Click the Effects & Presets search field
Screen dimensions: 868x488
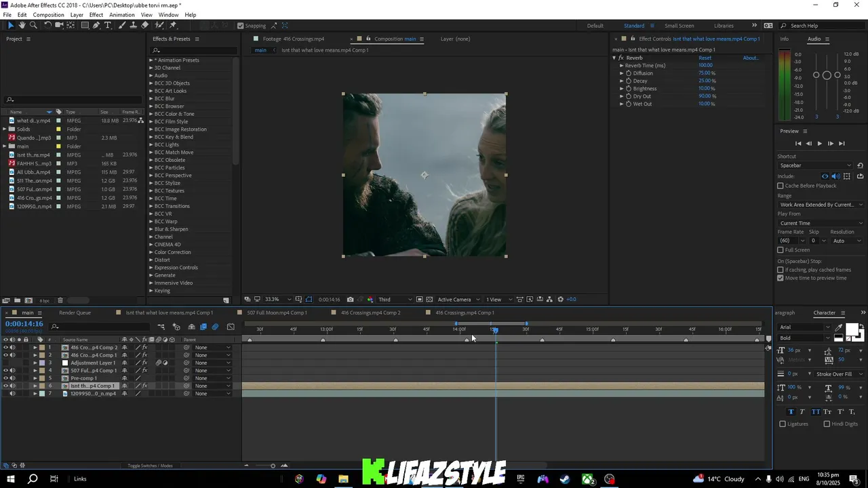193,50
